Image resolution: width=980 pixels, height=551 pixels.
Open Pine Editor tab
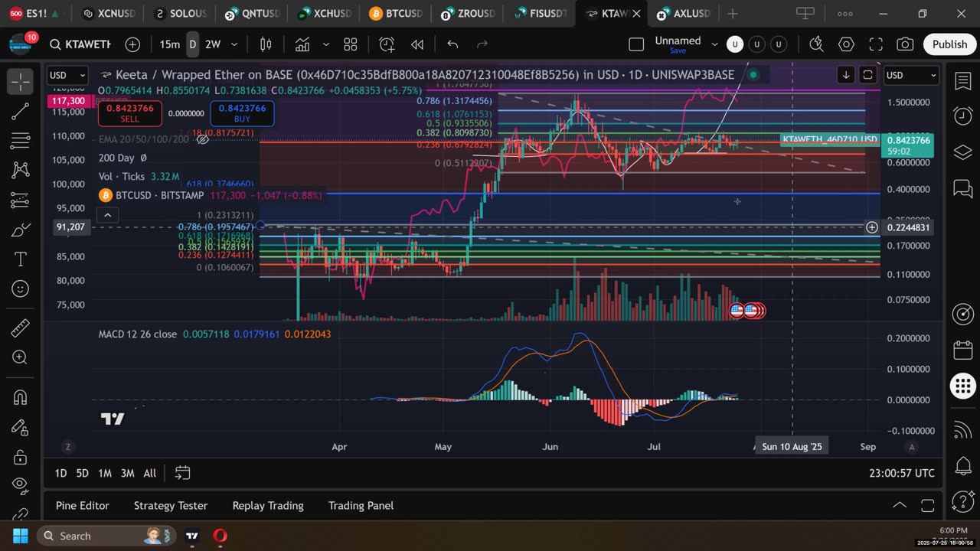(x=83, y=505)
